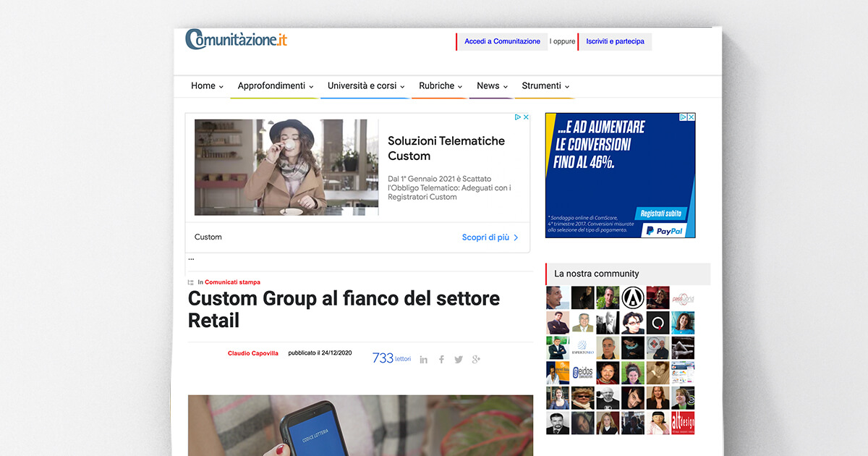
Task: Click the Comunitàzione.it site logo
Action: (x=237, y=39)
